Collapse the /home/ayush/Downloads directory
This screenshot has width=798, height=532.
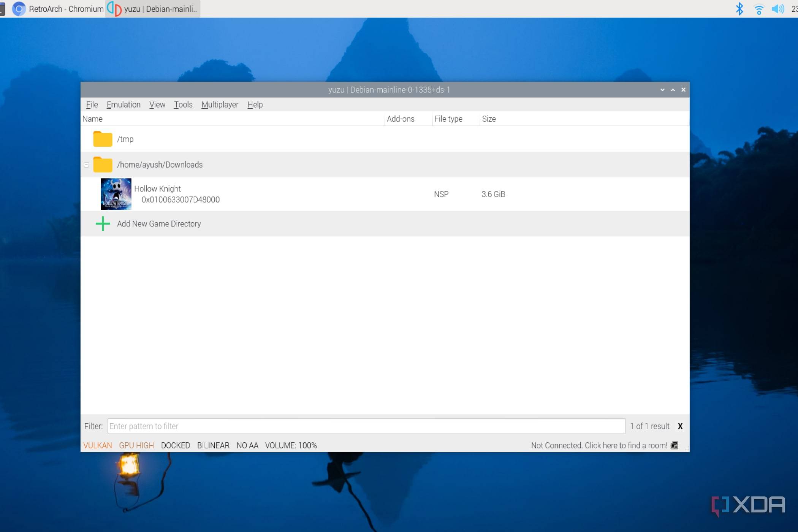click(x=87, y=165)
